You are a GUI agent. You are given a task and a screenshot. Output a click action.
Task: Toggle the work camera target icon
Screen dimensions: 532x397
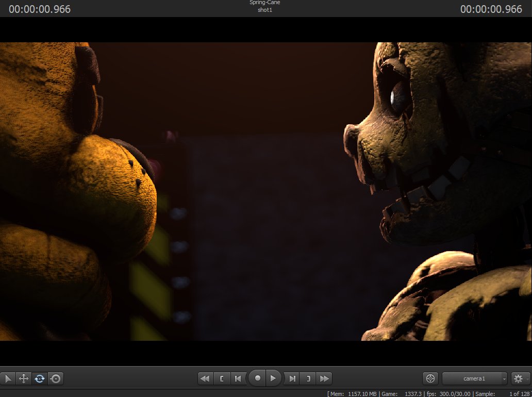[430, 378]
